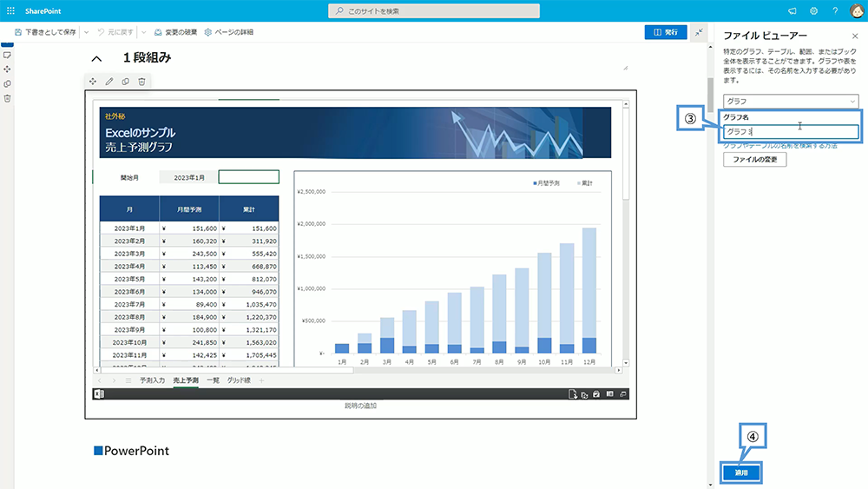Screen dimensions: 868x489
Task: Click the megaphone feedback icon
Action: [792, 11]
